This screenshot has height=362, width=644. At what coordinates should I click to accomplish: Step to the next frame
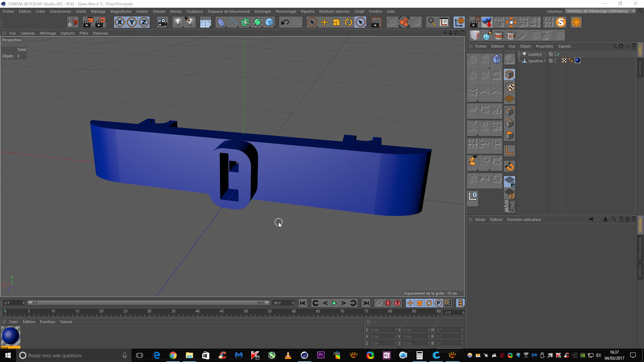coord(343,303)
